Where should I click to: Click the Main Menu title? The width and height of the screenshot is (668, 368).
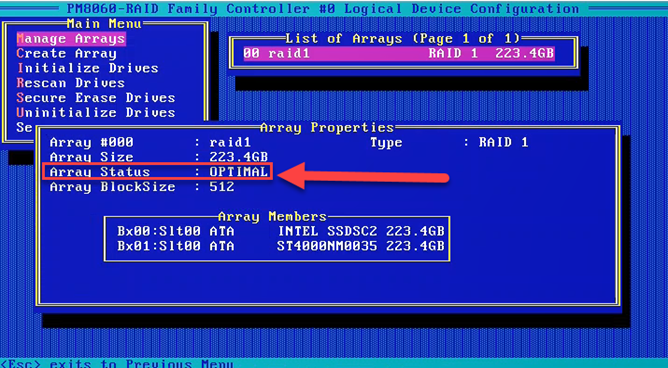pos(104,23)
